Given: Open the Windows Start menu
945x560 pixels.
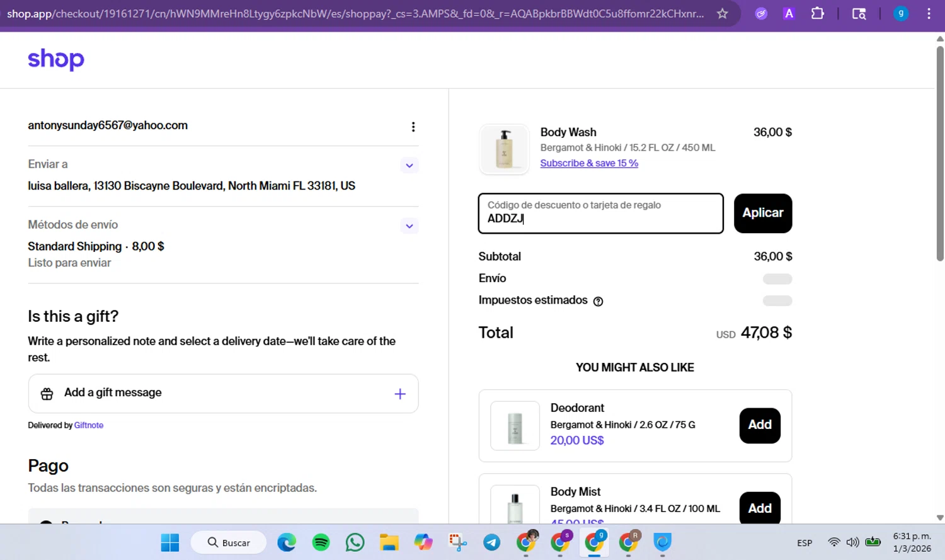Looking at the screenshot, I should click(x=170, y=542).
